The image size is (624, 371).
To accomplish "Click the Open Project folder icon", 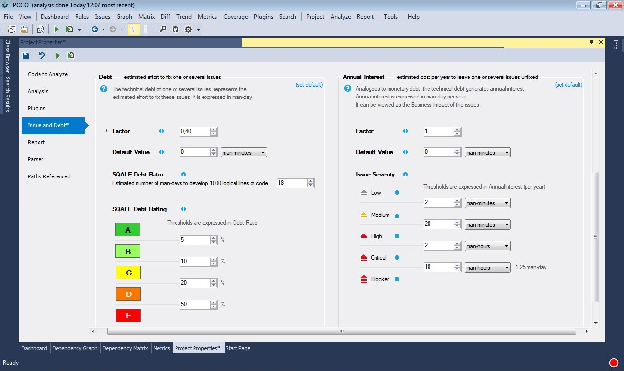I will 24,29.
